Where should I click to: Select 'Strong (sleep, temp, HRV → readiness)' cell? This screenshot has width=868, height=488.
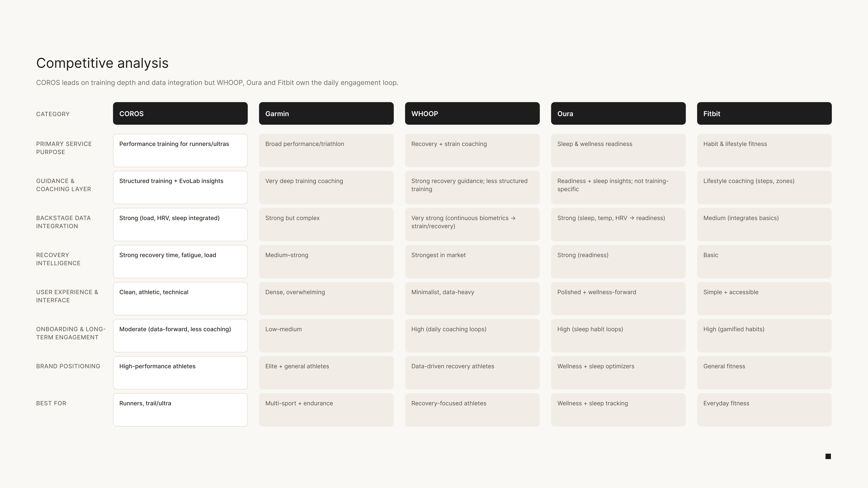[x=618, y=225]
